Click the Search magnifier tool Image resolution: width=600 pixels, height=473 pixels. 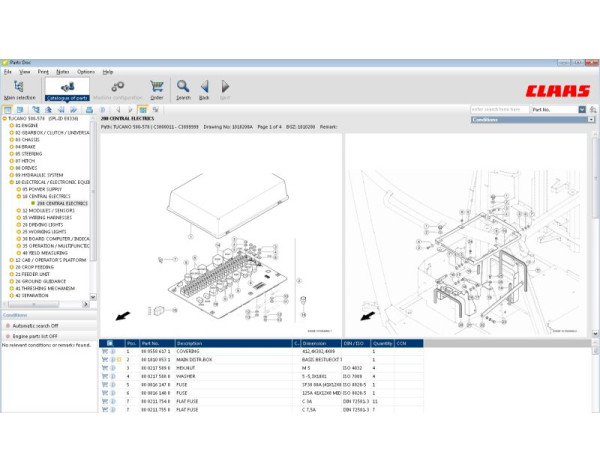click(x=183, y=89)
